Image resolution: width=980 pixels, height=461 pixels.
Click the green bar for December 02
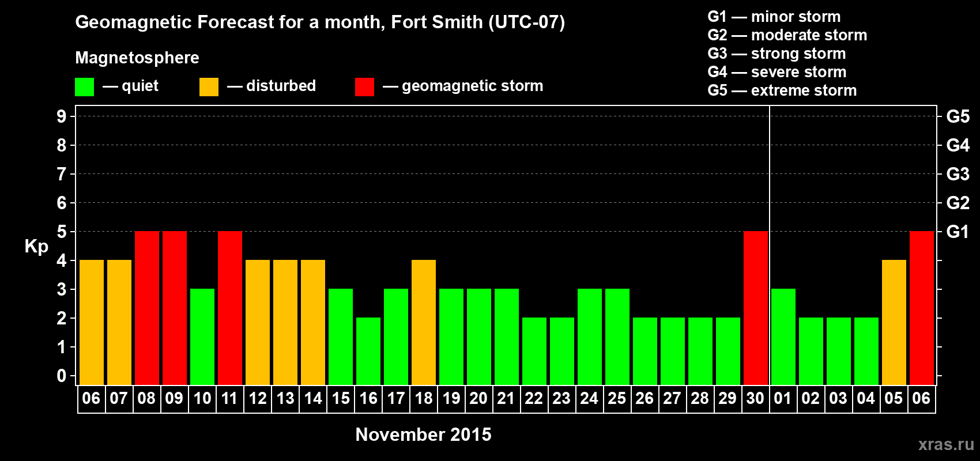811,352
